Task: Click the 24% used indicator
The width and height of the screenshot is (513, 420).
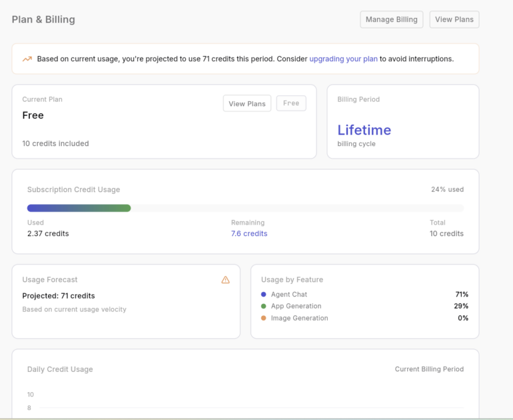Action: click(447, 189)
